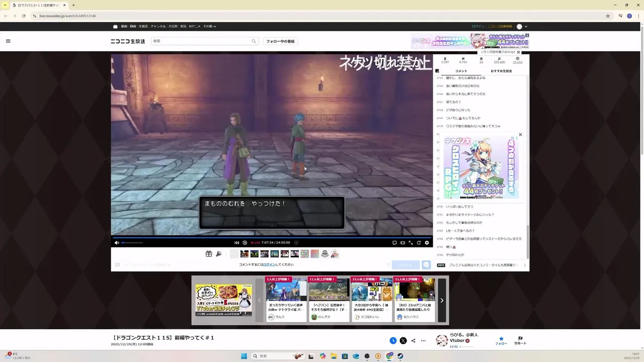The width and height of the screenshot is (644, 362).
Task: Reload the browser page
Action: click(23, 16)
